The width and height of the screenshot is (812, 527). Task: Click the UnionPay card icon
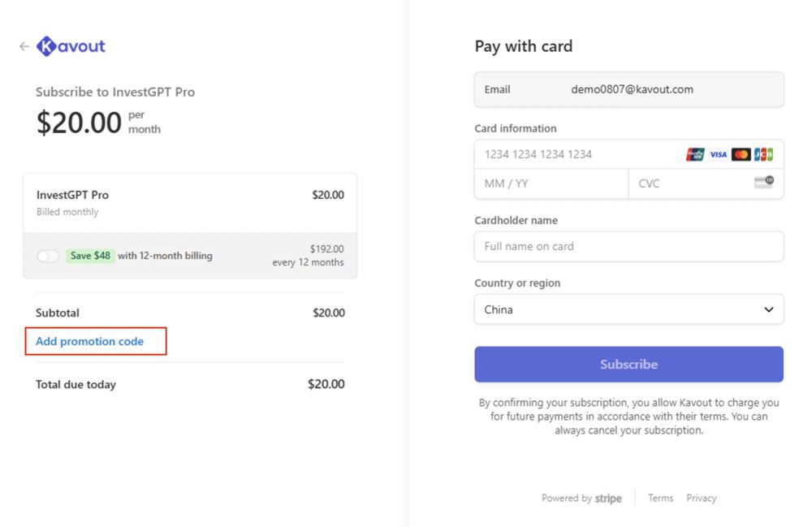pyautogui.click(x=695, y=154)
